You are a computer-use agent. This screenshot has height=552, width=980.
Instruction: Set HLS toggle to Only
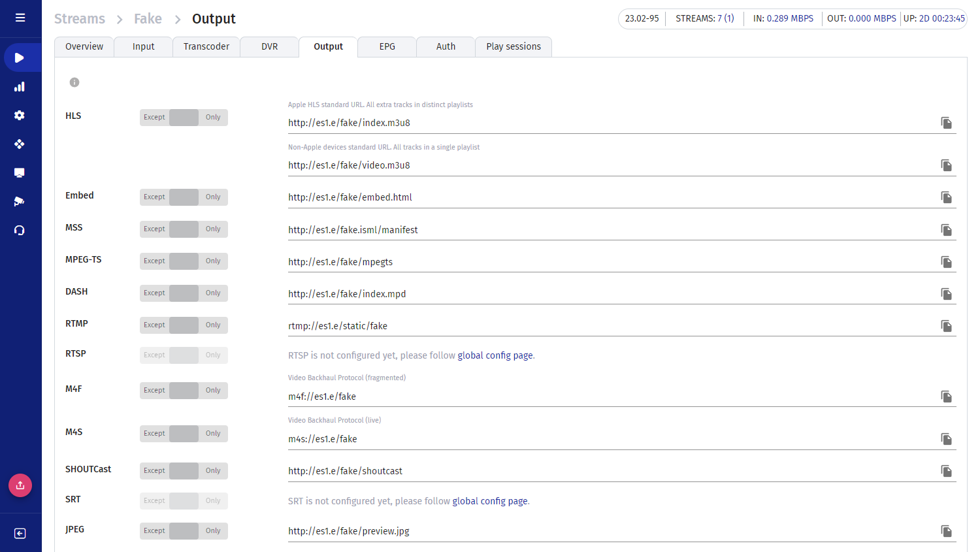[213, 118]
